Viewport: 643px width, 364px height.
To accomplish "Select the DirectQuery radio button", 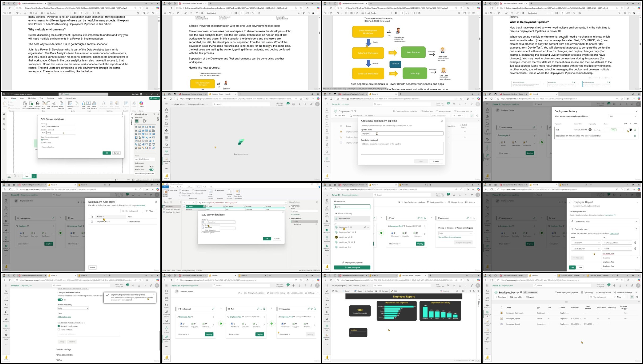I will click(x=42, y=143).
